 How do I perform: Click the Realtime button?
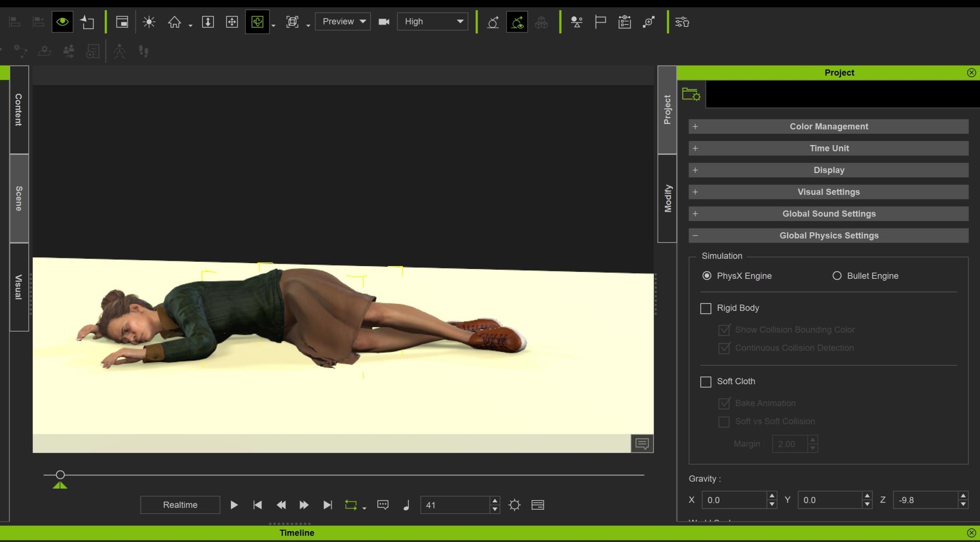[x=180, y=505]
